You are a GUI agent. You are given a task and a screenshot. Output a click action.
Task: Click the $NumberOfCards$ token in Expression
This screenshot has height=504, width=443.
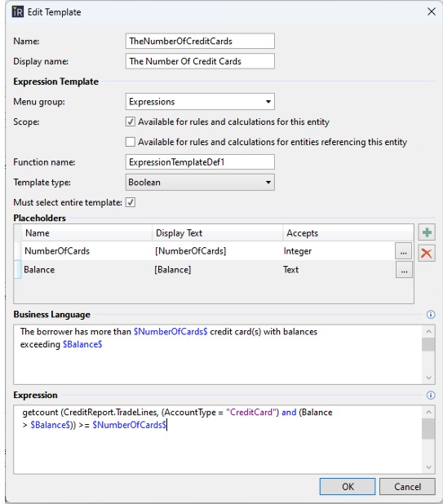click(129, 425)
